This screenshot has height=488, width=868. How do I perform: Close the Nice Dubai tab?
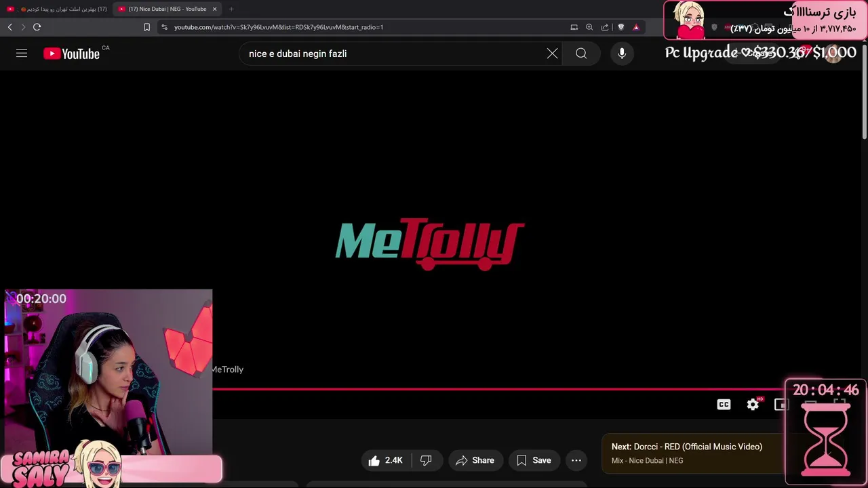(215, 9)
